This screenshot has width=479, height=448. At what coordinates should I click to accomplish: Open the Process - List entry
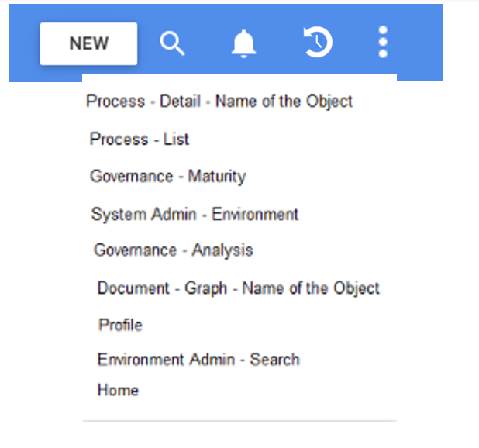140,140
